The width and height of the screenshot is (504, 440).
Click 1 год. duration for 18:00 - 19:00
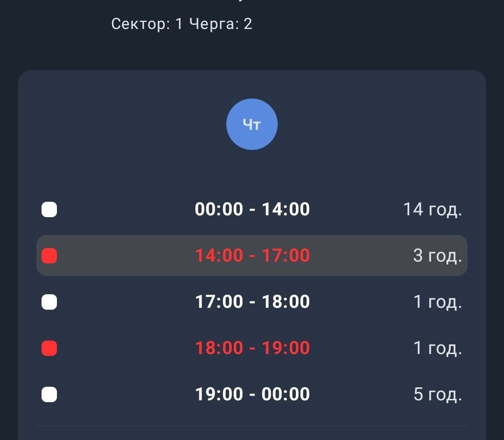click(438, 348)
